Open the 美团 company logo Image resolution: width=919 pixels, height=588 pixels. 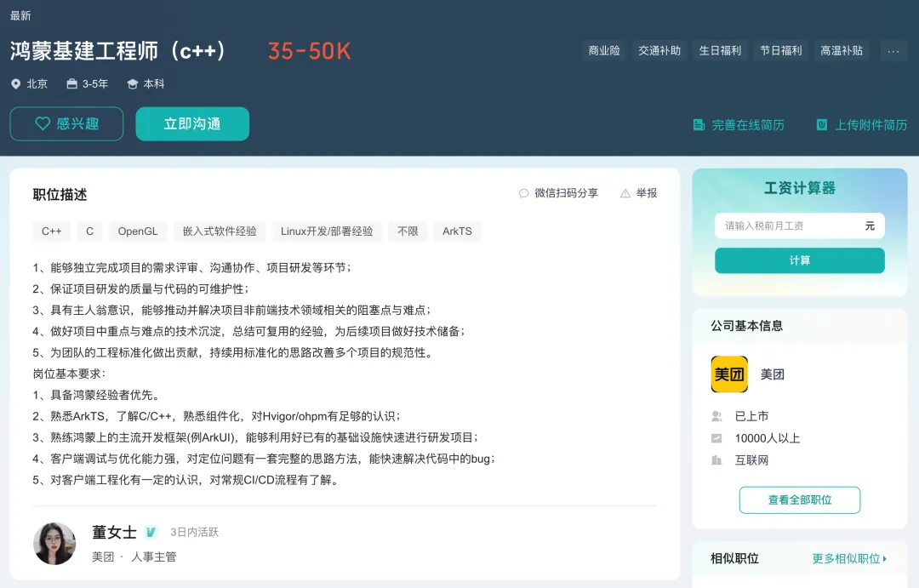[x=729, y=374]
